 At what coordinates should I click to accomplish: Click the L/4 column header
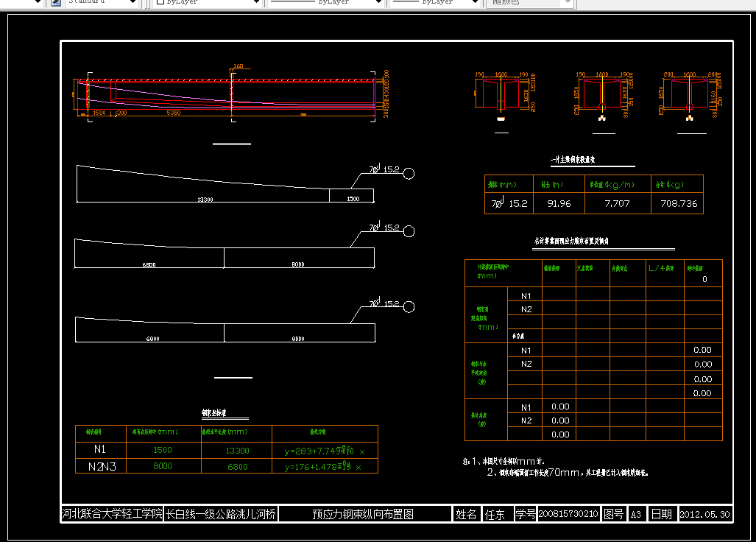[x=661, y=268]
